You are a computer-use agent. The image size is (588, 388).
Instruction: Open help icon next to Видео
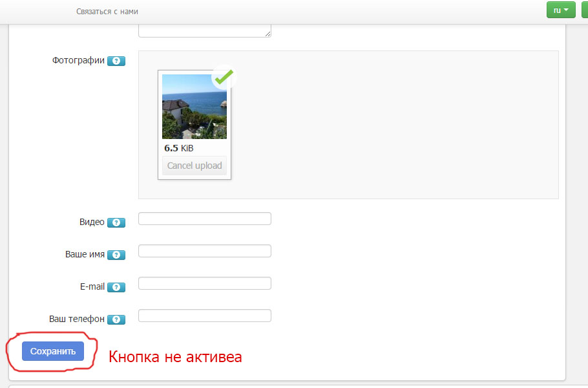[x=116, y=222]
